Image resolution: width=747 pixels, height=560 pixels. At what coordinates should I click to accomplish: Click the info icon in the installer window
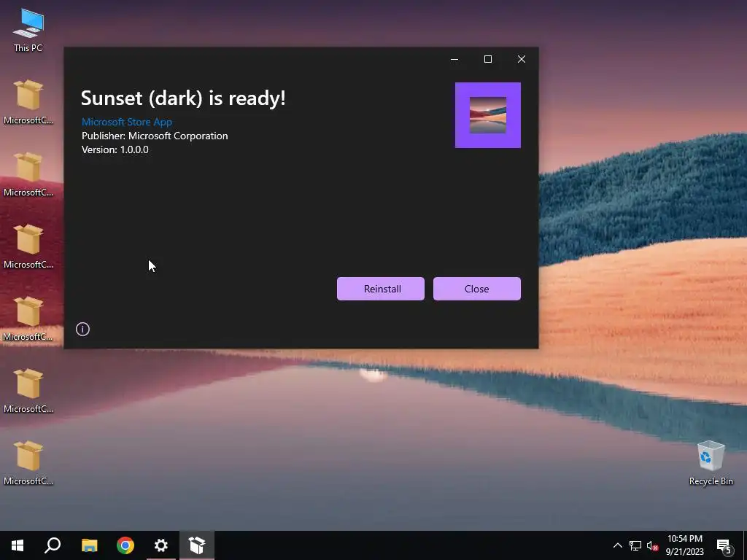coord(82,329)
